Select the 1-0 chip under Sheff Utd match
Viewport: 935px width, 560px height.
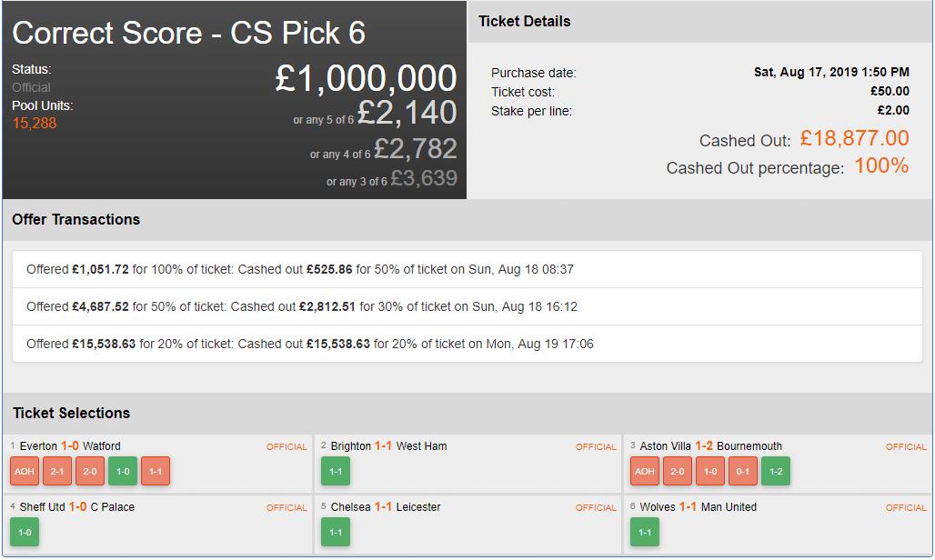(25, 532)
